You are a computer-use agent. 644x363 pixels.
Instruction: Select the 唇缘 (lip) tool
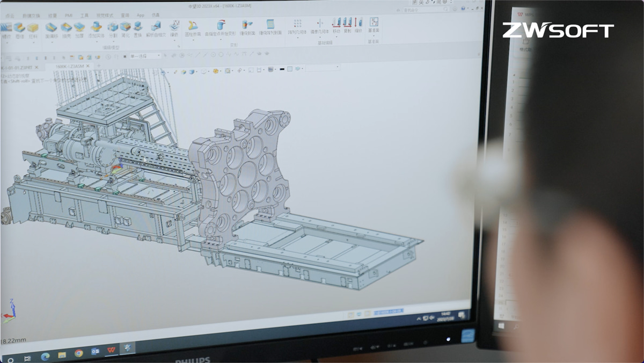pyautogui.click(x=19, y=31)
